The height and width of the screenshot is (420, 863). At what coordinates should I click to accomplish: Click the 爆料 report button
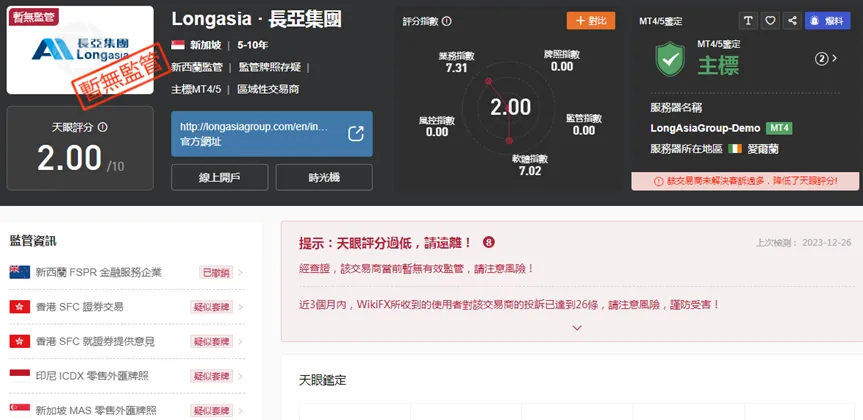point(827,21)
